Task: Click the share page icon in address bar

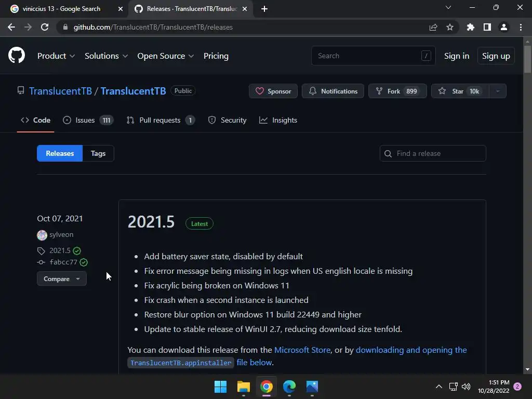Action: pos(433,27)
